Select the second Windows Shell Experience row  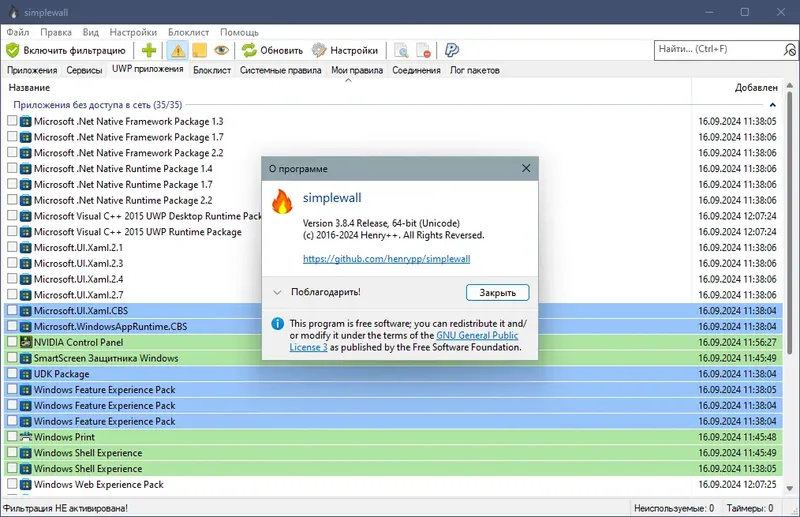click(x=393, y=469)
